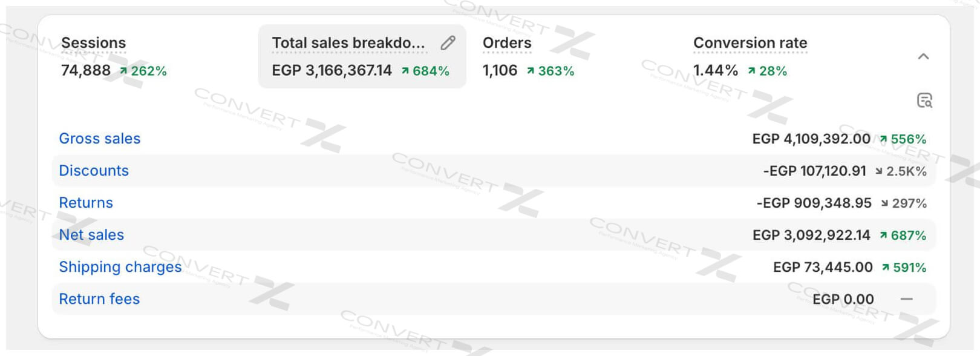Open the Discounts link
The image size is (980, 356).
(x=94, y=171)
